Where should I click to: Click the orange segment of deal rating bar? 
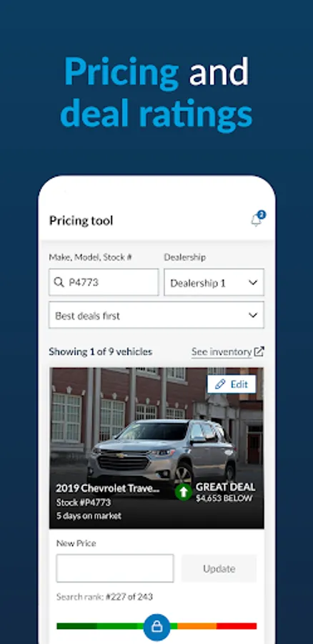(197, 626)
